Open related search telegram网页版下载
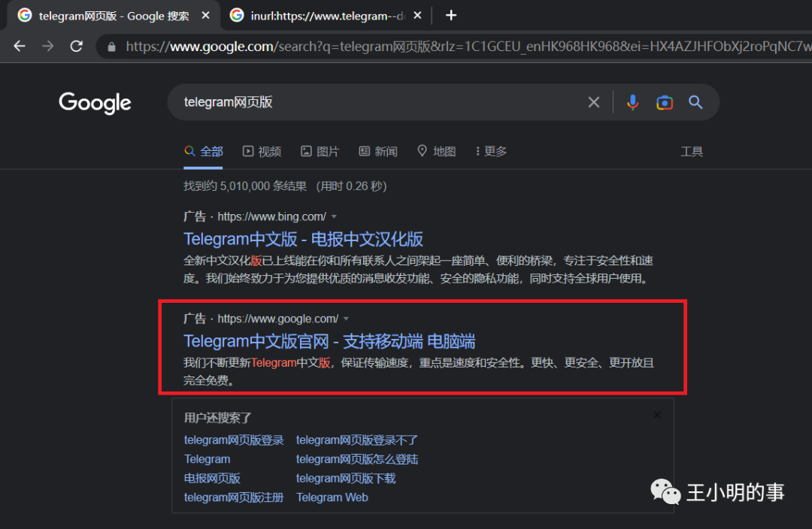812x529 pixels. 346,478
